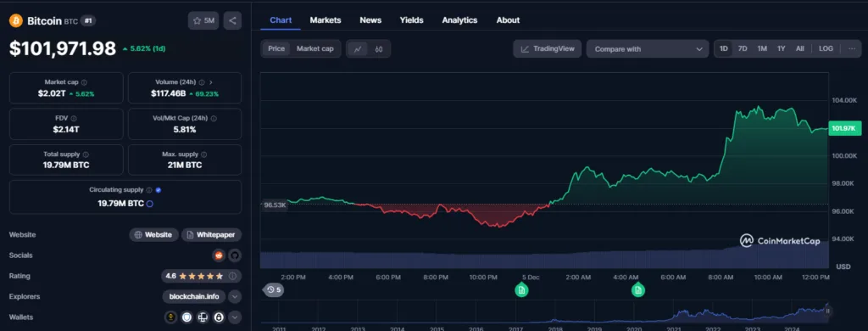Open the Volume (24h) arrow chevron
Screen dimensions: 868x331
211,82
